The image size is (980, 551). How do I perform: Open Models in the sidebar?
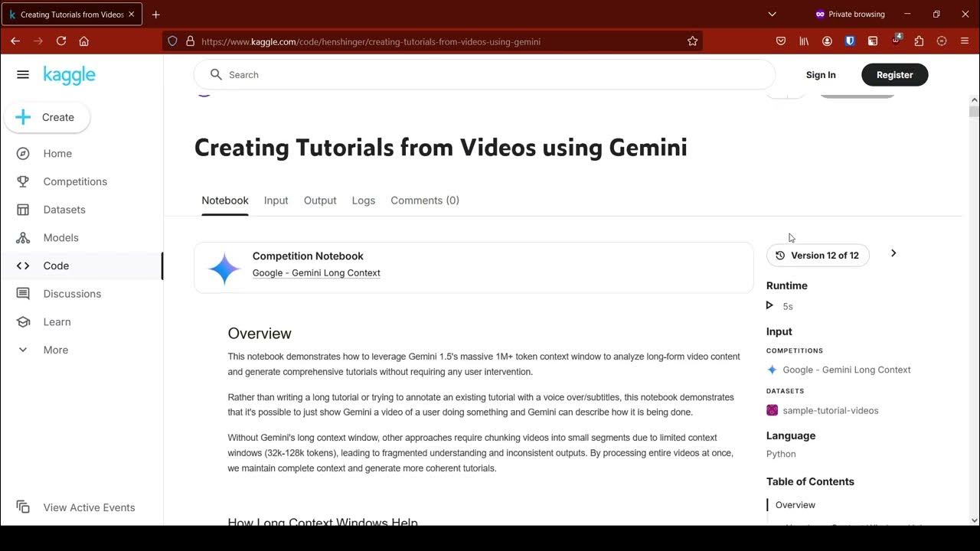[60, 237]
